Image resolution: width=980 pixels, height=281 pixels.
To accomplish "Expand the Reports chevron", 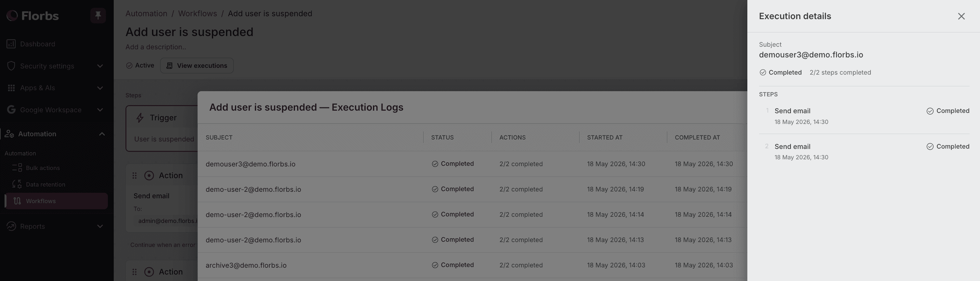I will pyautogui.click(x=100, y=226).
